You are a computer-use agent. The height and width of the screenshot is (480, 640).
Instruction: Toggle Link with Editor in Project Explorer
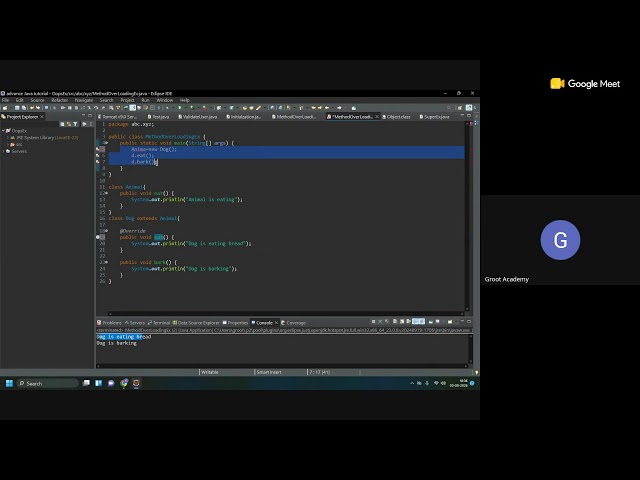click(69, 124)
